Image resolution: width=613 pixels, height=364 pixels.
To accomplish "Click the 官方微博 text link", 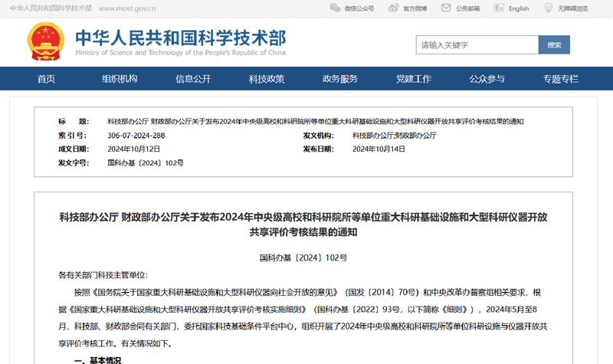I will pos(415,8).
